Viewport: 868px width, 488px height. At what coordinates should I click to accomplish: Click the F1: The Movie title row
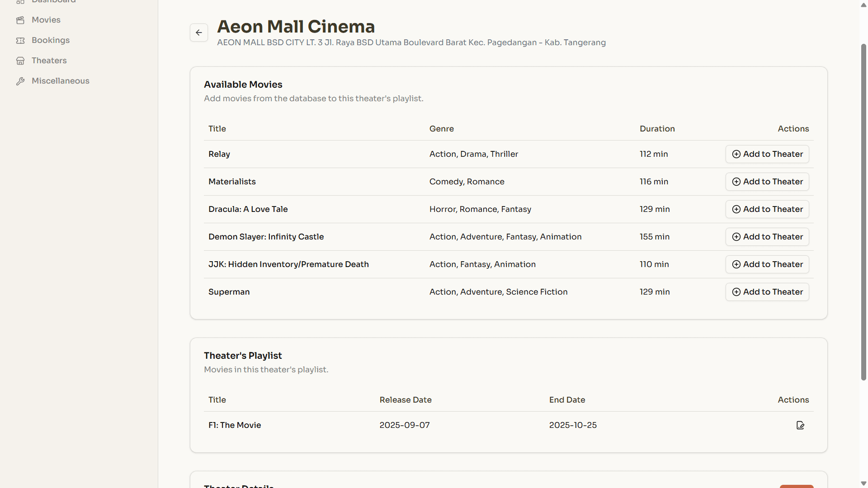235,425
